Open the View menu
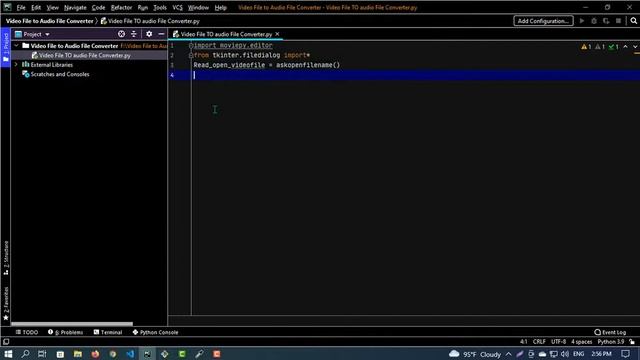This screenshot has height=360, width=640. [x=53, y=7]
